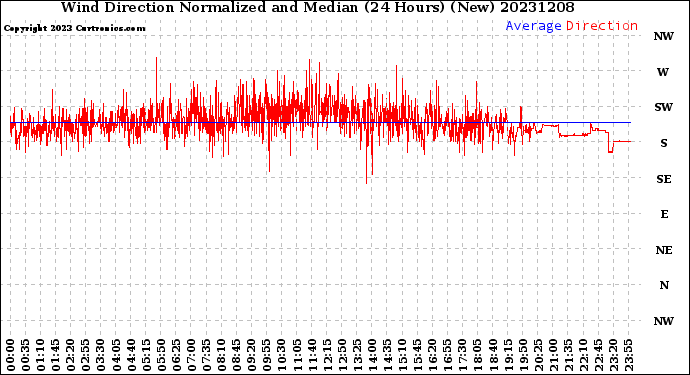The height and width of the screenshot is (375, 690).
Task: Click the 07:35 time axis label
Action: click(206, 355)
